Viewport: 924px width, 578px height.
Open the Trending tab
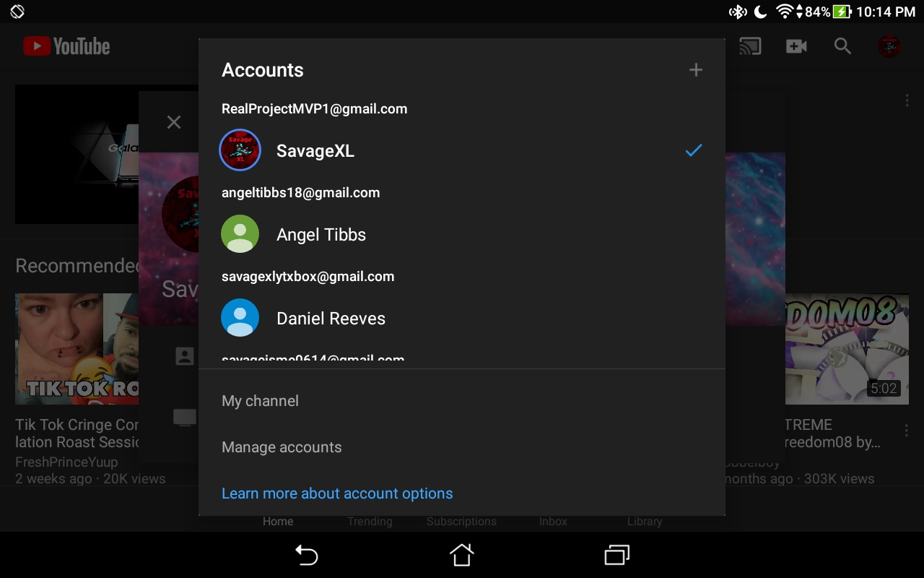370,522
